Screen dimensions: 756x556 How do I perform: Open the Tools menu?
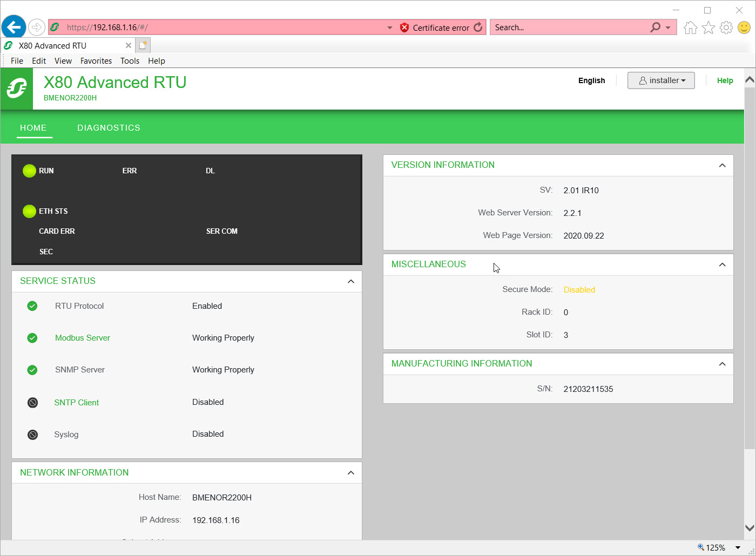click(x=130, y=61)
